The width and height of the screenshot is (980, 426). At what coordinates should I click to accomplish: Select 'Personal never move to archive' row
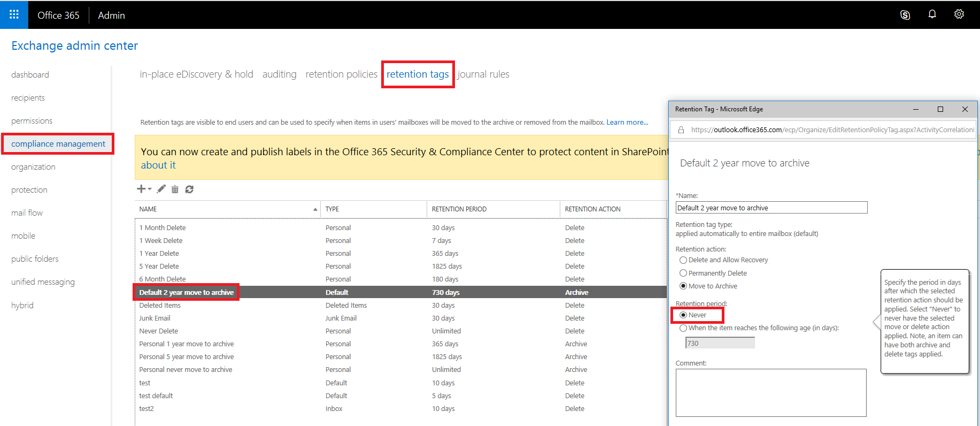(401, 370)
